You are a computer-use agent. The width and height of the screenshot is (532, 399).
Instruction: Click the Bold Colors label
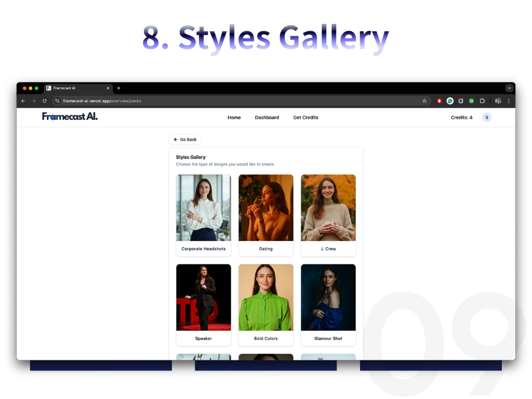click(266, 338)
